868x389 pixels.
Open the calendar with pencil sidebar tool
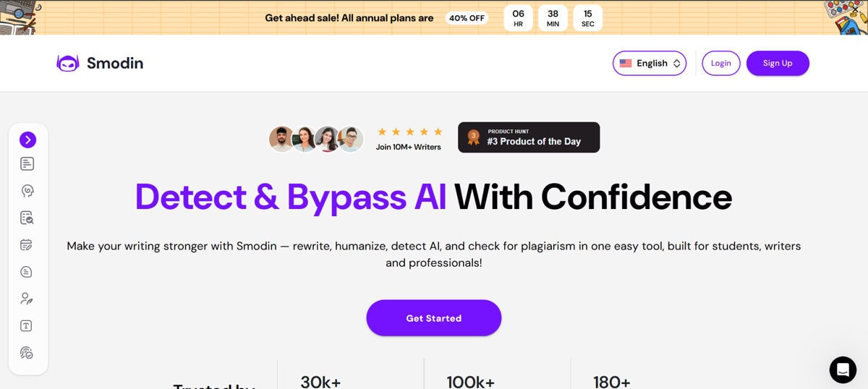(27, 245)
